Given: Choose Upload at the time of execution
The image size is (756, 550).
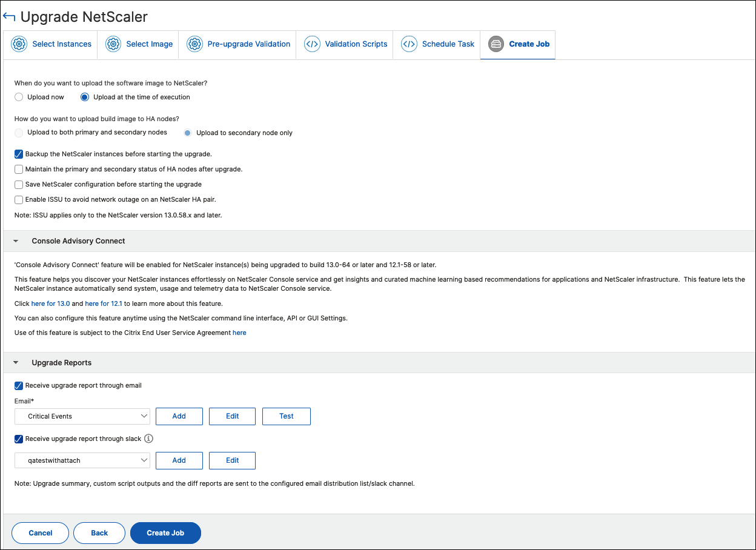Looking at the screenshot, I should click(x=85, y=97).
